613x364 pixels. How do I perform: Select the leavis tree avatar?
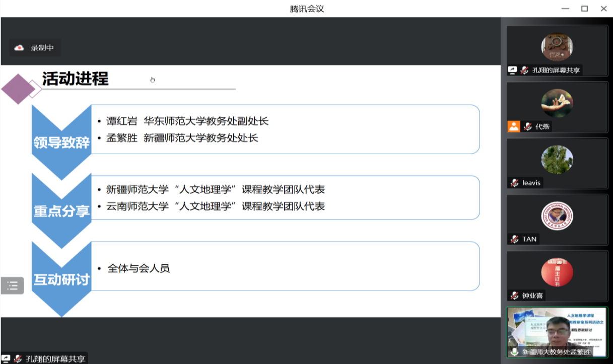557,160
